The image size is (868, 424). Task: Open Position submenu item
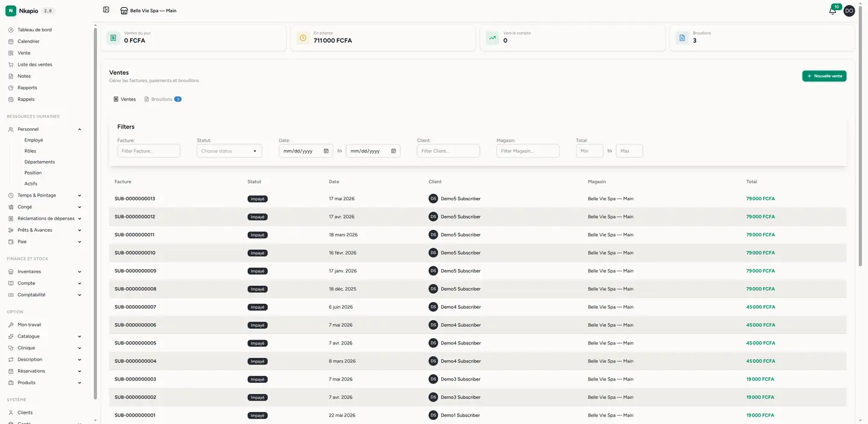coord(33,172)
